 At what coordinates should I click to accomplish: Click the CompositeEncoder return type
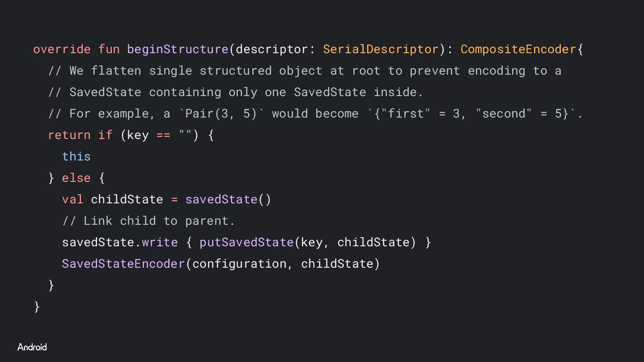[518, 49]
